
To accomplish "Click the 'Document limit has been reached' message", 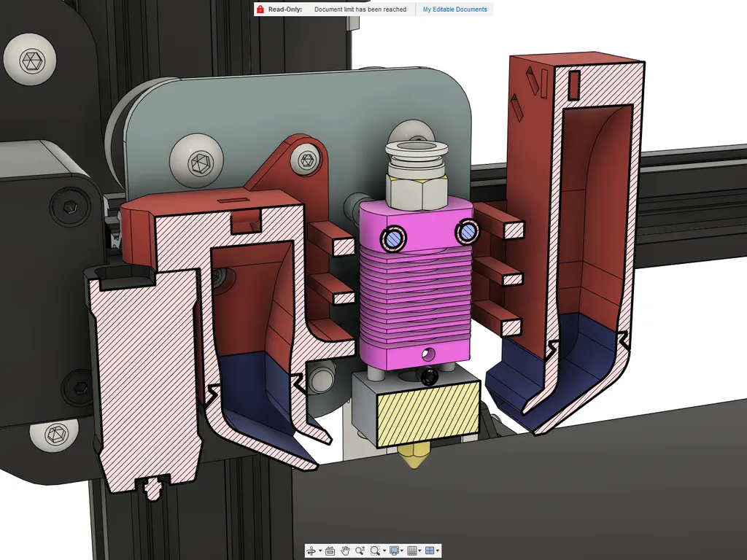I will point(360,9).
